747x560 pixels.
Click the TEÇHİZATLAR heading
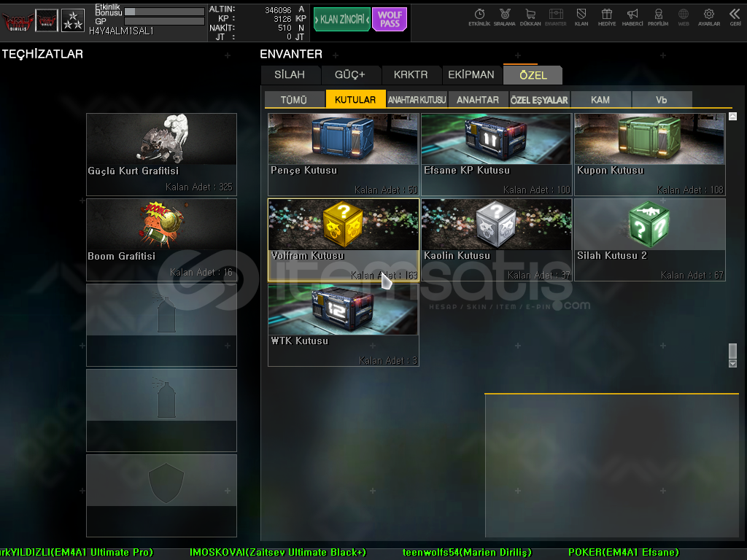pos(42,54)
